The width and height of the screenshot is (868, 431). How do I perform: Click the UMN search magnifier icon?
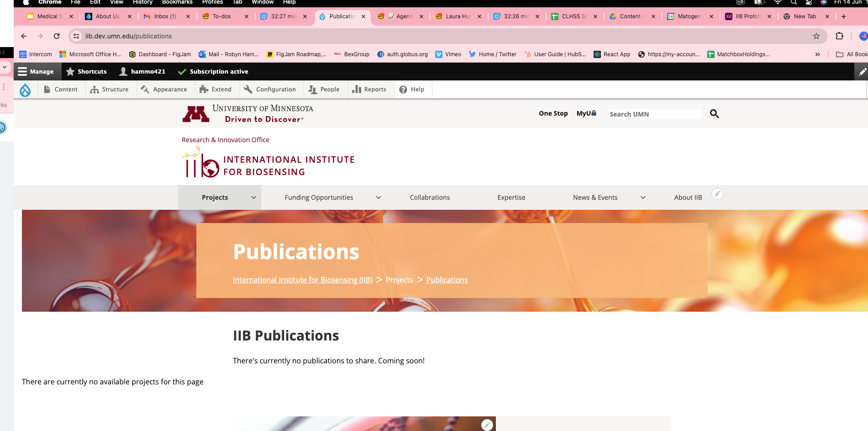(x=714, y=114)
